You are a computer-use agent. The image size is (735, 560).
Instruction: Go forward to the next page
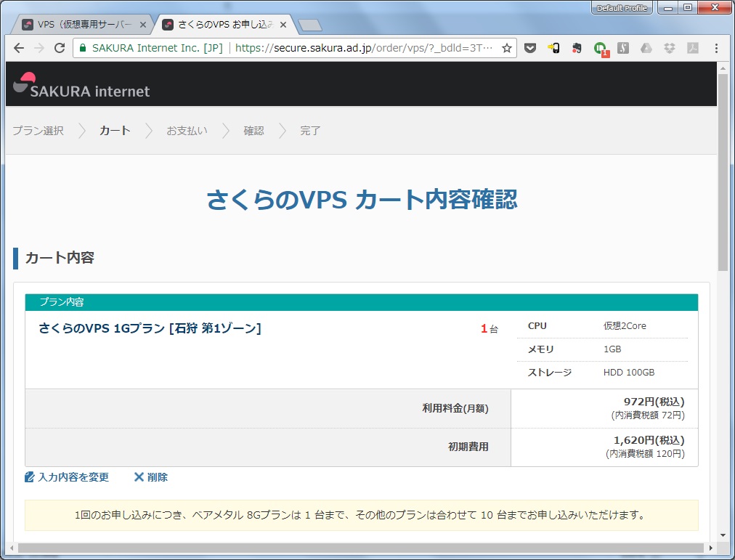[39, 48]
